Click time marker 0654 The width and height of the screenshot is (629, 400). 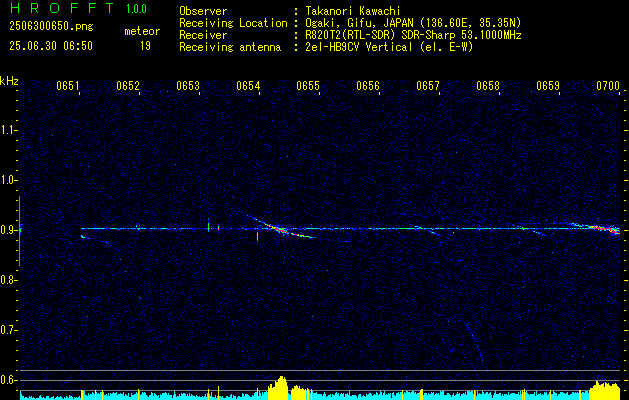click(x=248, y=86)
